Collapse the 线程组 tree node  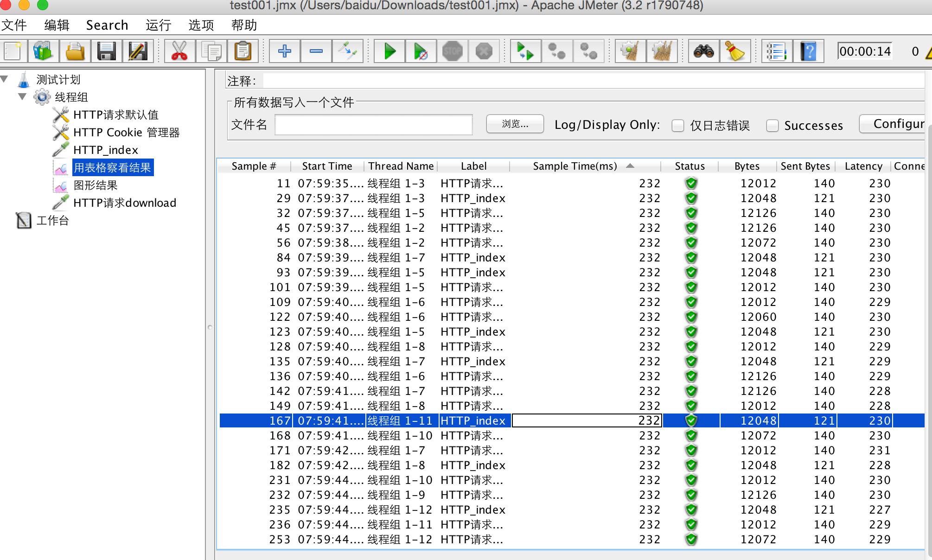tap(22, 96)
